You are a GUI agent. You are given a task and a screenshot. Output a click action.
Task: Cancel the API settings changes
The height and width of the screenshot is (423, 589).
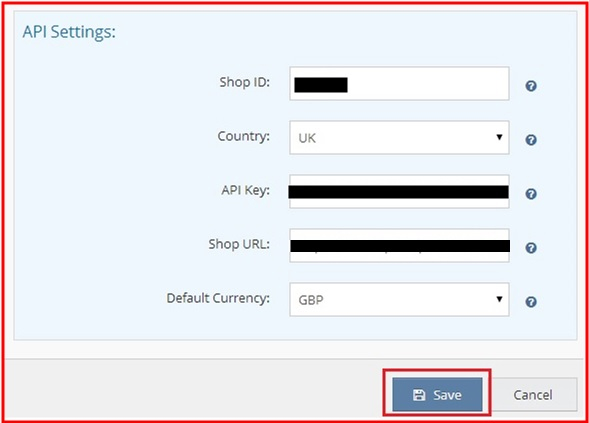(x=533, y=394)
